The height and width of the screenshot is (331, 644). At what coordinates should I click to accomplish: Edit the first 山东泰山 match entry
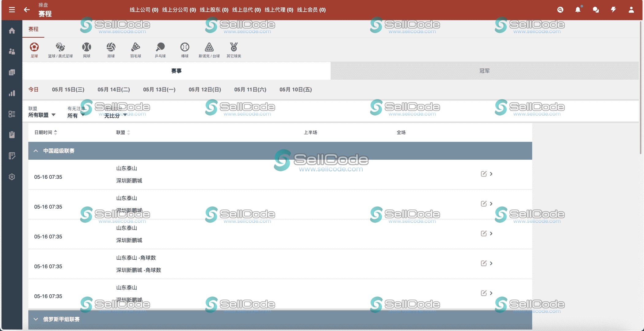(483, 173)
